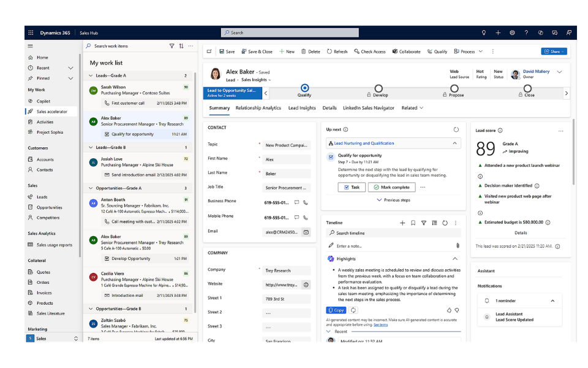Collapse the Leads—Grade B group
Screen dimensions: 588x368
[x=91, y=147]
